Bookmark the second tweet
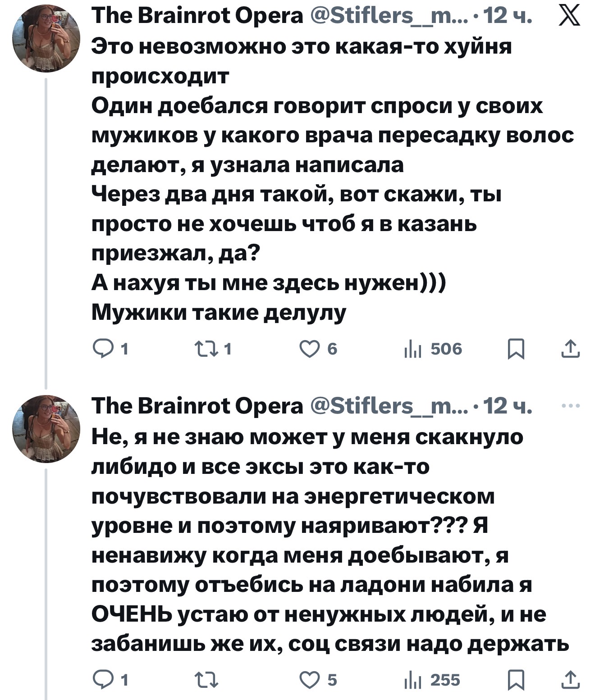Screen dimensions: 595x700 click(516, 680)
